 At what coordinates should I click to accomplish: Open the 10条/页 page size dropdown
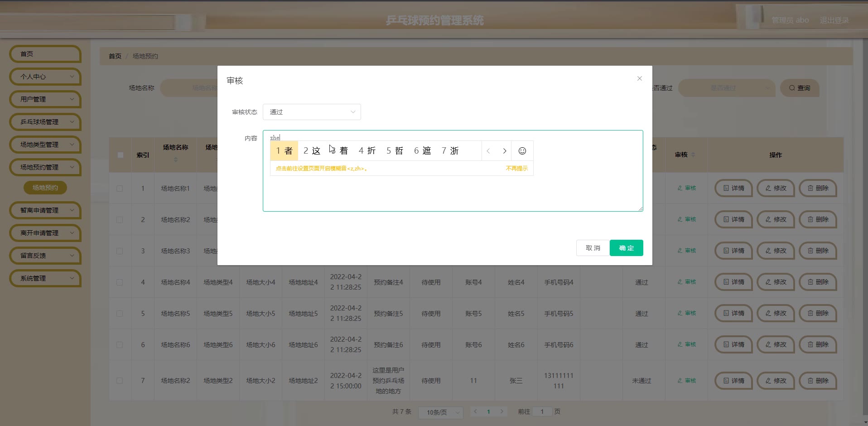click(440, 412)
